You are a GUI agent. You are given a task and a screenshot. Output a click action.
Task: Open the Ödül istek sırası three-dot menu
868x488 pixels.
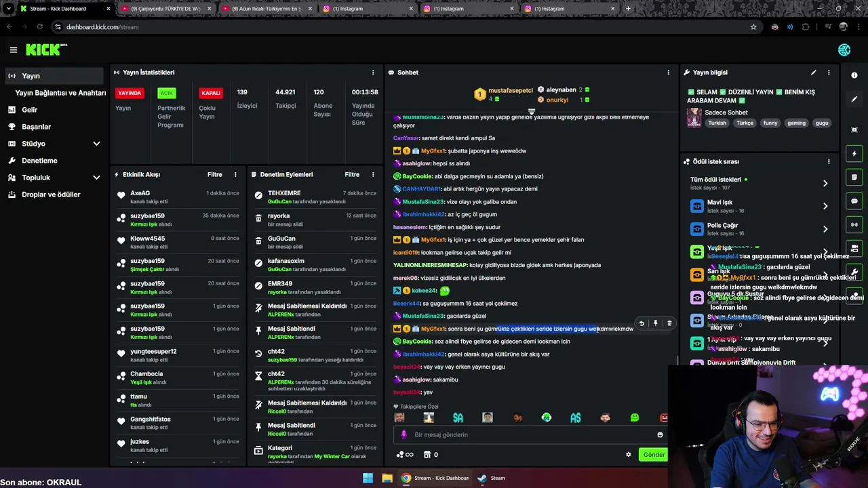click(x=828, y=162)
